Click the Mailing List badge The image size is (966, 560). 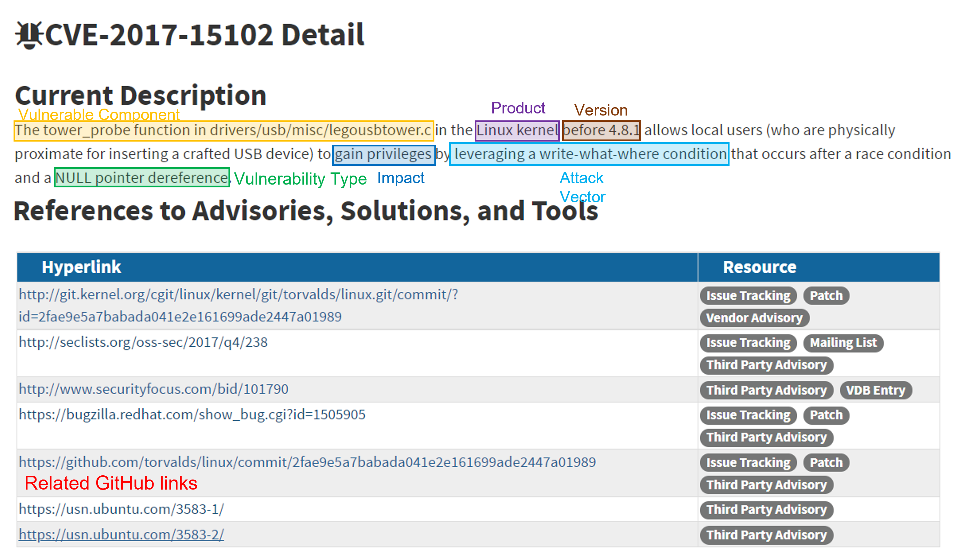[x=843, y=343]
